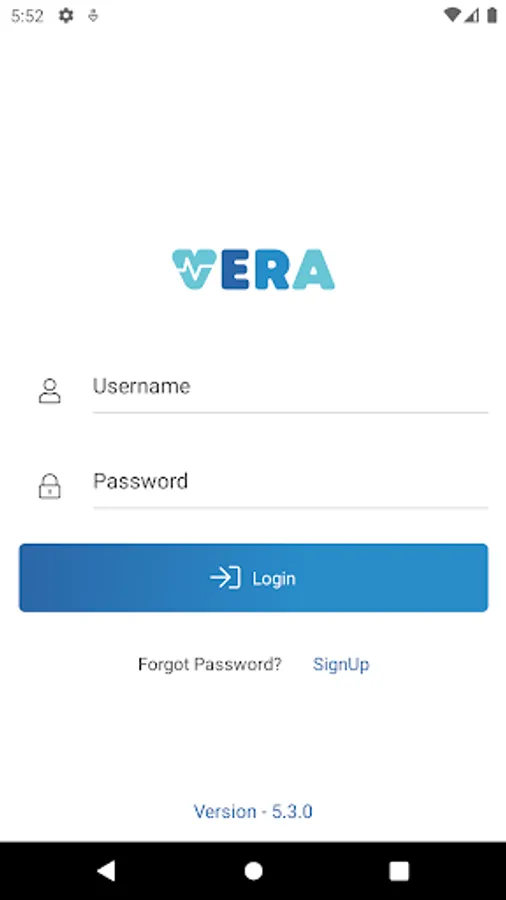Tap the VERA heartbeat logo
This screenshot has width=506, height=900.
253,269
